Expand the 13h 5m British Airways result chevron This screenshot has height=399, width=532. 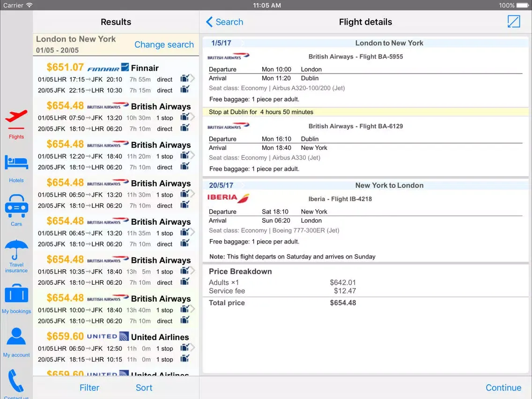pos(192,270)
